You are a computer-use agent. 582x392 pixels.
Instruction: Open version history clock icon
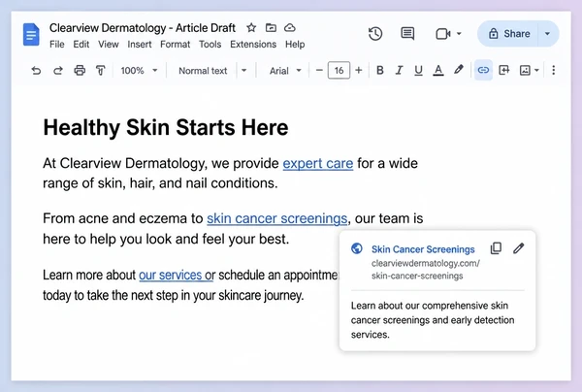[375, 34]
